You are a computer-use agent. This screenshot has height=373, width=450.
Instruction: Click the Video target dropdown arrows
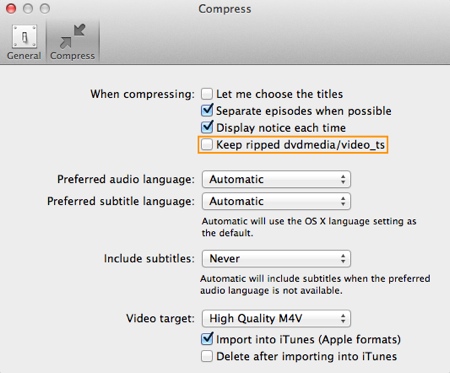click(343, 318)
